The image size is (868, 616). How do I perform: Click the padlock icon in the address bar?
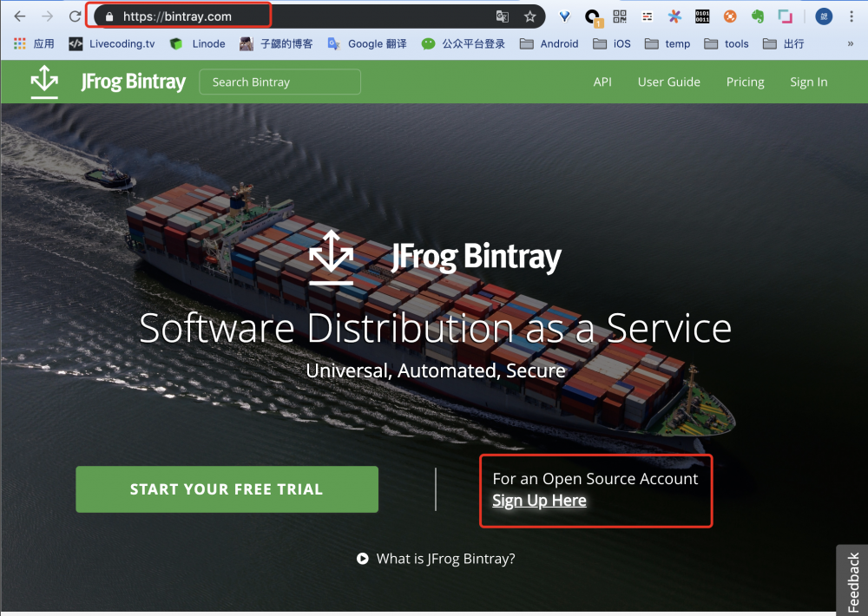(109, 17)
